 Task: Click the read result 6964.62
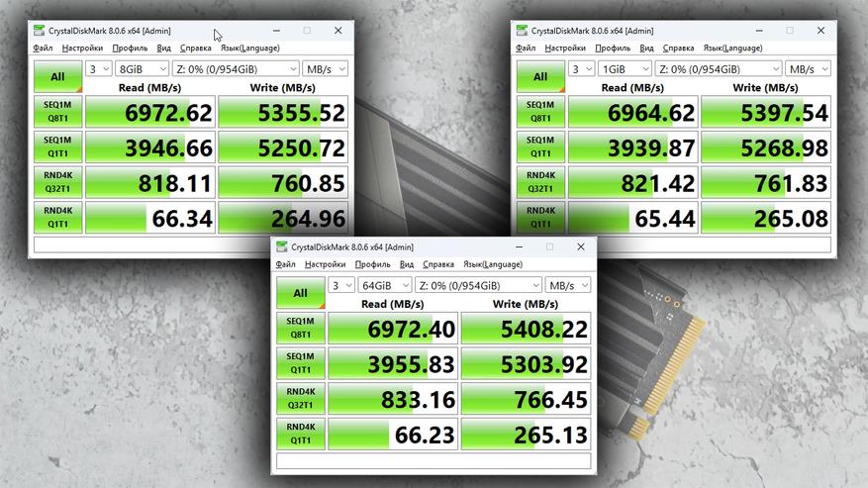pyautogui.click(x=632, y=112)
